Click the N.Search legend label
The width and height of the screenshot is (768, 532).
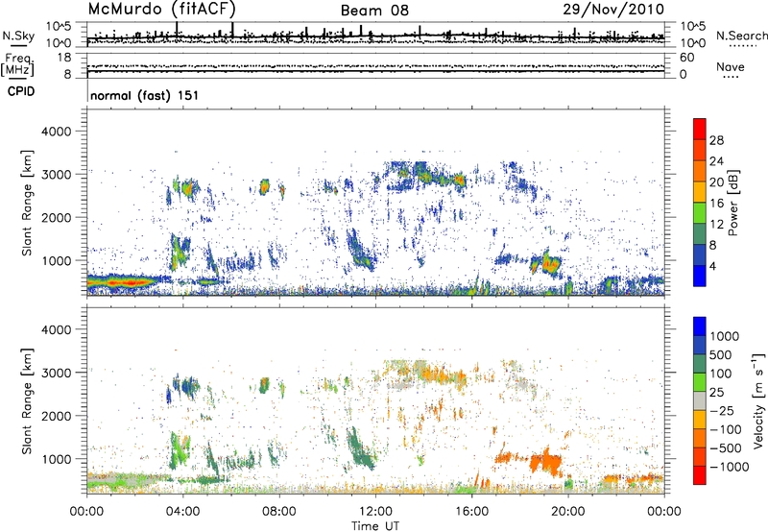pyautogui.click(x=741, y=36)
